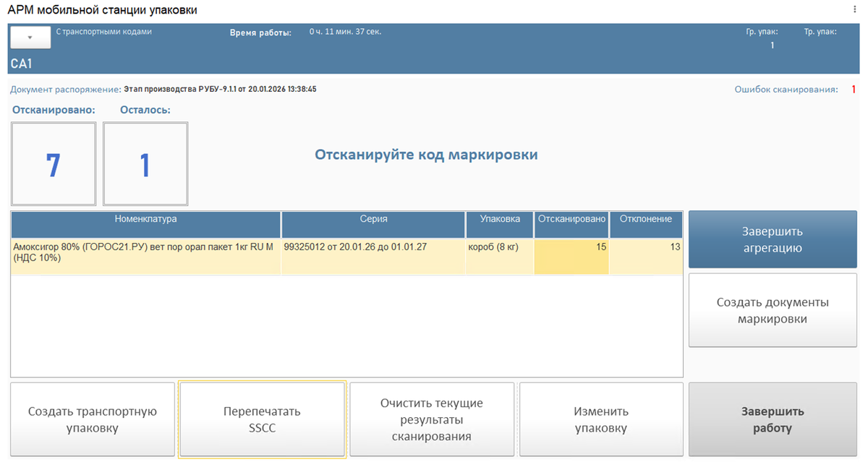868x462 pixels.
Task: Click Очистить текущие результаты сканирования
Action: [x=431, y=419]
